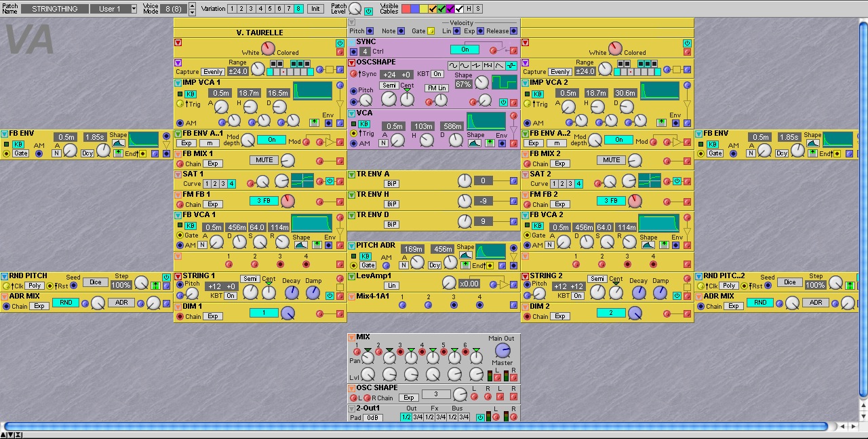The image size is (868, 439).
Task: Click the Dice button in RND PITCH
Action: tap(96, 282)
